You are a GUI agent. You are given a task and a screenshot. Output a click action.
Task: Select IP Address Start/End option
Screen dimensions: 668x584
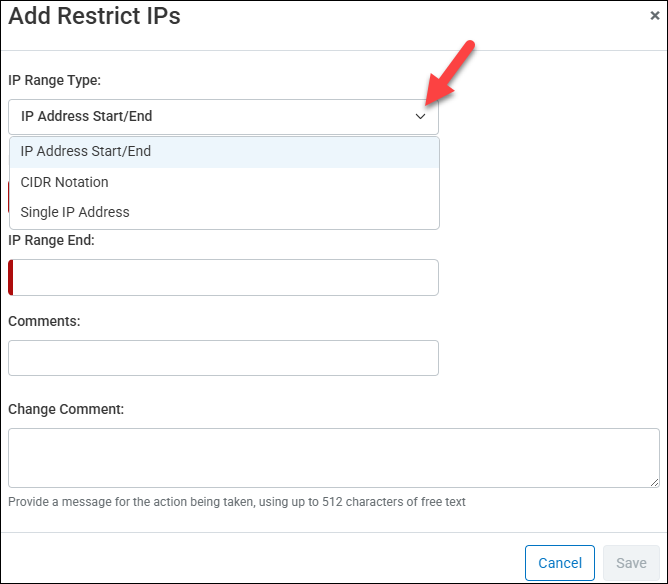click(86, 152)
